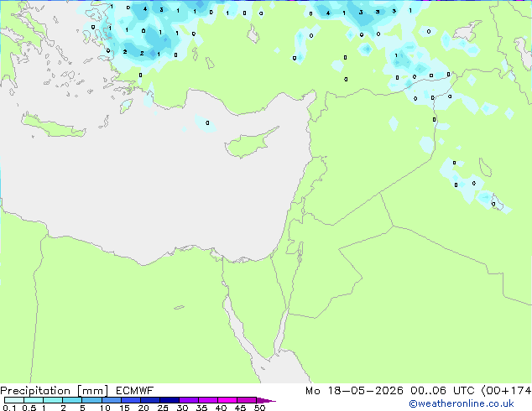Pick legend swatch between 5 and 10
The image size is (532, 411).
point(91,400)
